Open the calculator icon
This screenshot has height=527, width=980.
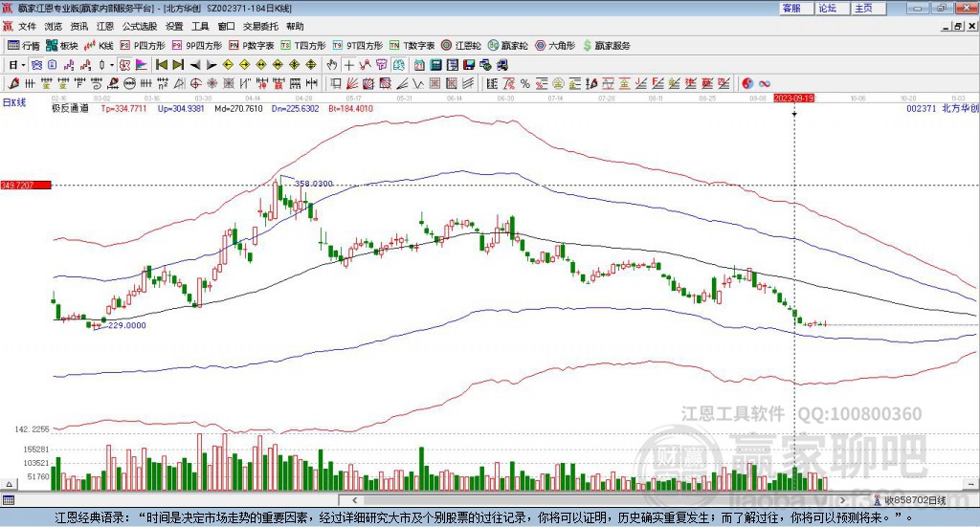pos(435,65)
